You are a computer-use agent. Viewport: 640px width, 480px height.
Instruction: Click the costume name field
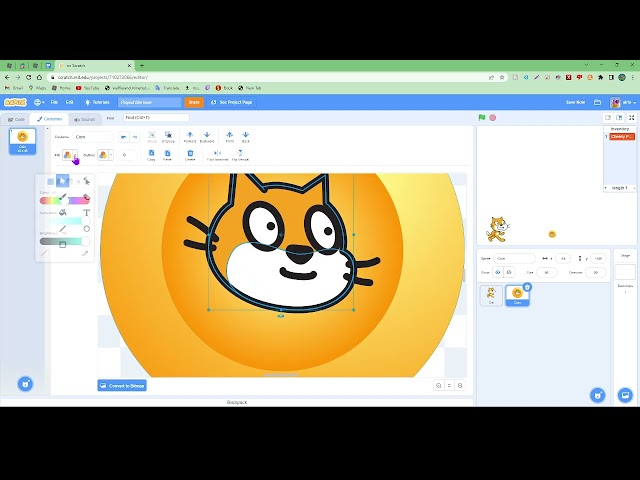(93, 137)
